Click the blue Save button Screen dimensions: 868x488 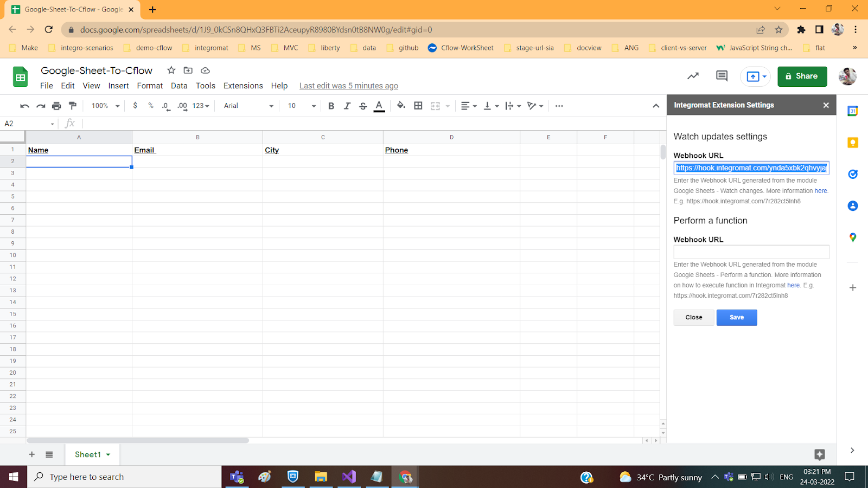(x=737, y=318)
